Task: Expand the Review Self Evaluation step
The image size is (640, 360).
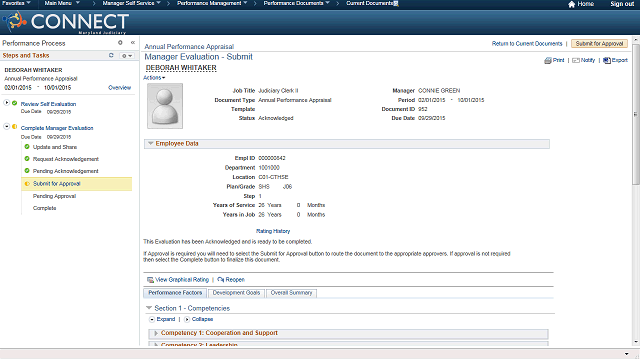Action: [x=7, y=103]
